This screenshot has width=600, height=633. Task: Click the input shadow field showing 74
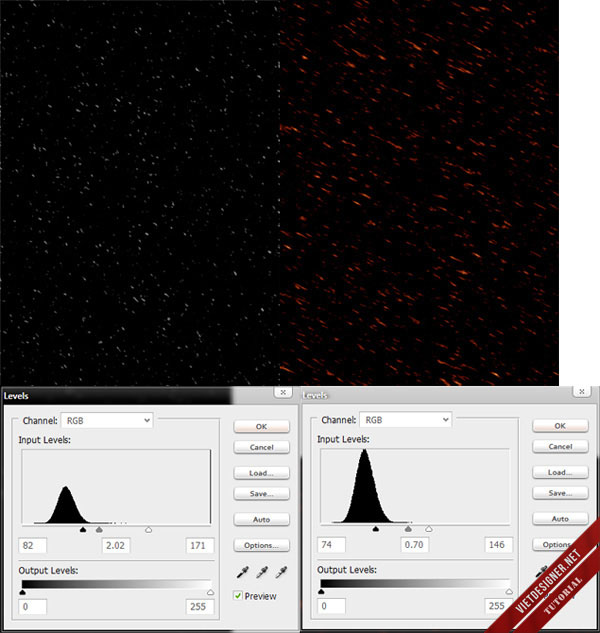pos(331,545)
